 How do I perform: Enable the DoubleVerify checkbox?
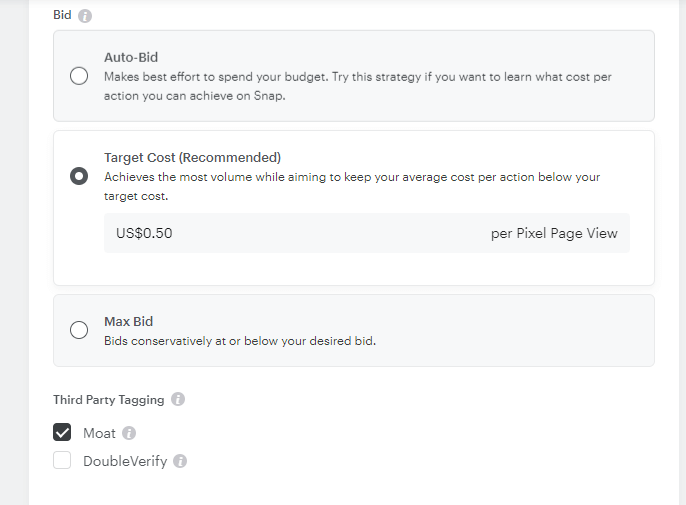tap(62, 460)
